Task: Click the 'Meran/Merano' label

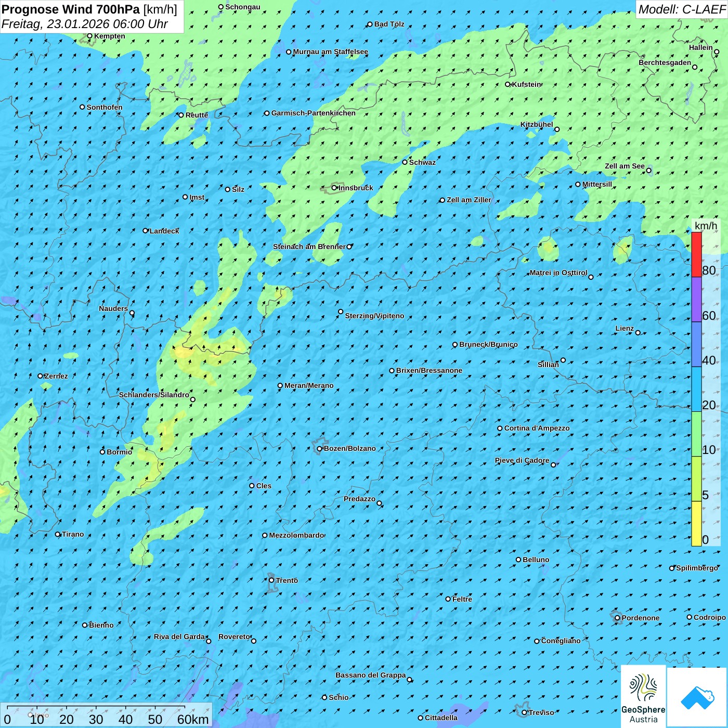Action: 309,385
